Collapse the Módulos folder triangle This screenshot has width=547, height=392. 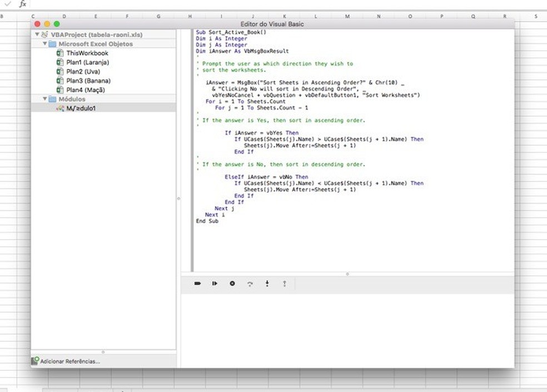point(44,99)
